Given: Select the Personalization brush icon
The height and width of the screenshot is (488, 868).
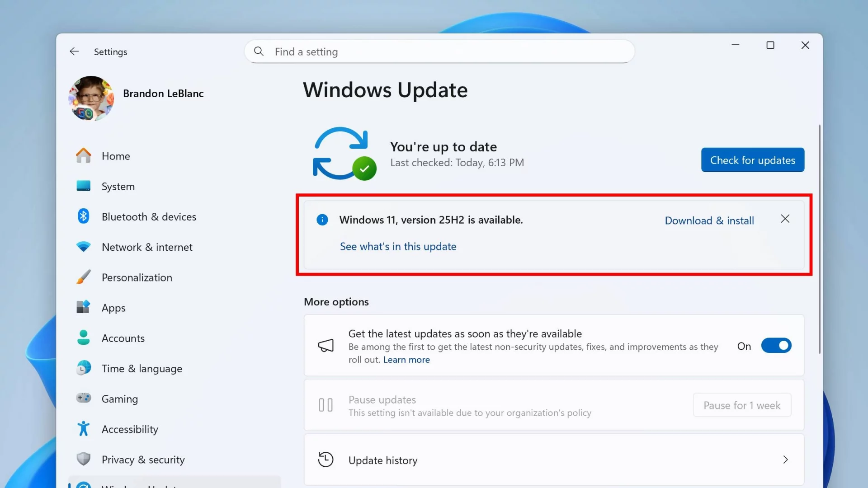Looking at the screenshot, I should (x=83, y=277).
